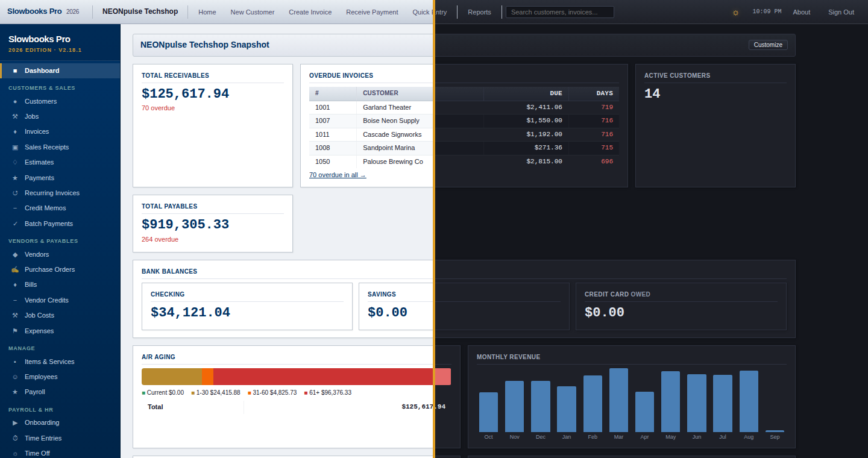
Task: Focus the search customers and invoices field
Action: 560,12
